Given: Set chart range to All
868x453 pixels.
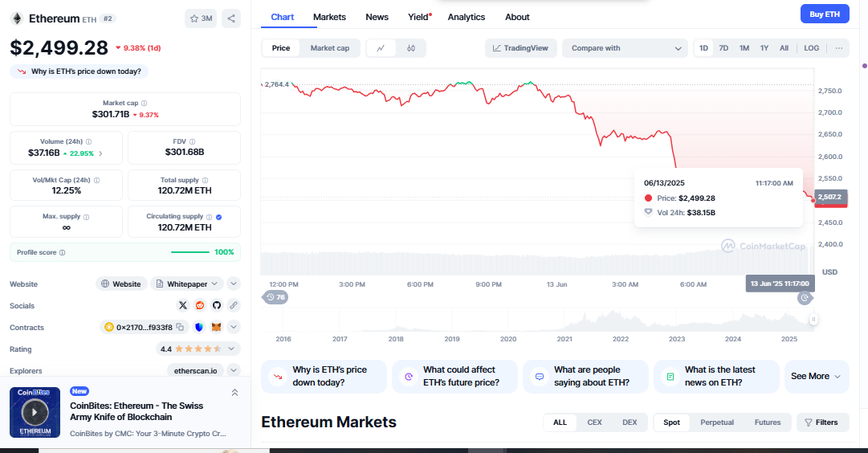Looking at the screenshot, I should point(784,48).
